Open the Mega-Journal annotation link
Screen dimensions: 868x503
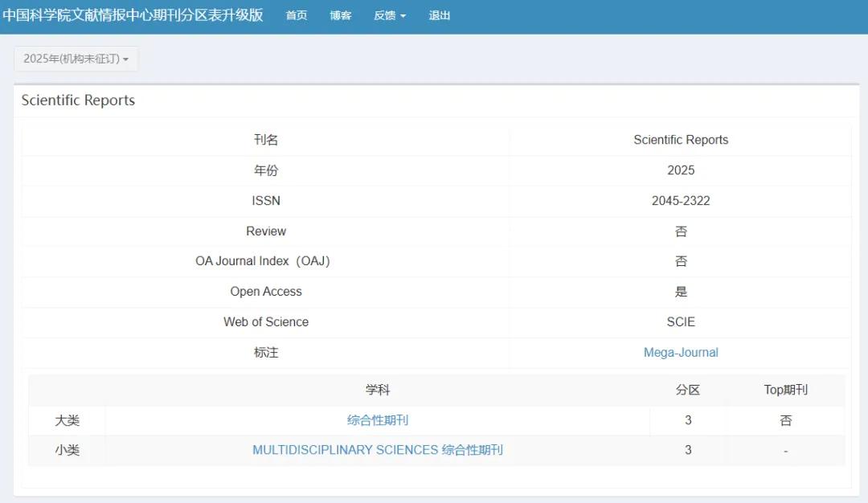pos(681,353)
